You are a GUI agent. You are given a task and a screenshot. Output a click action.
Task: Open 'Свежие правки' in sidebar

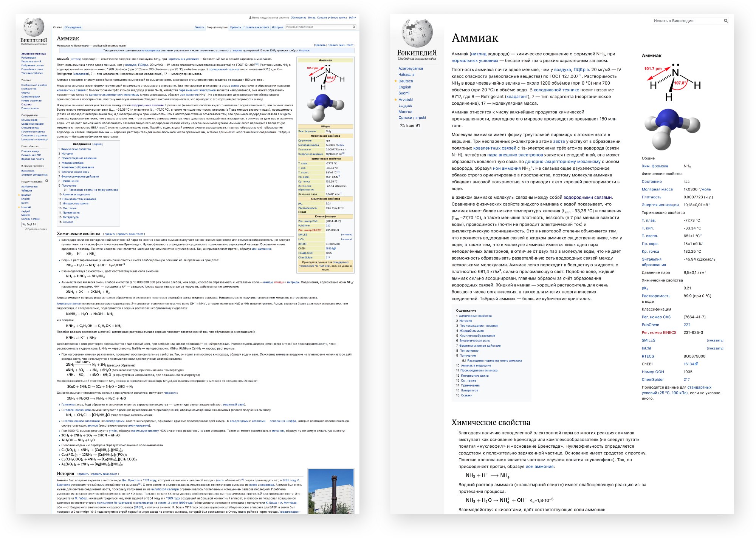point(30,96)
